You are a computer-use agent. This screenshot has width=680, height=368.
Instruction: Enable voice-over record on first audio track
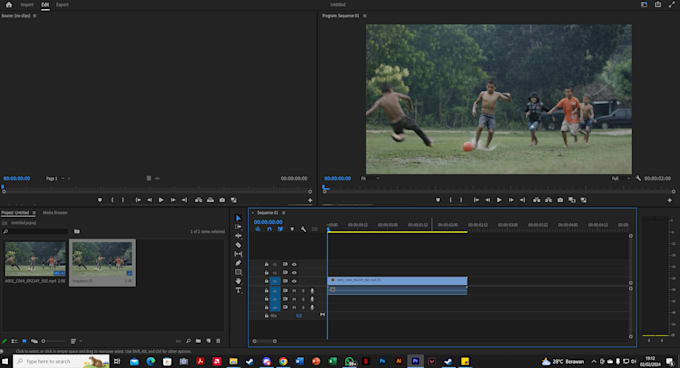tap(312, 291)
